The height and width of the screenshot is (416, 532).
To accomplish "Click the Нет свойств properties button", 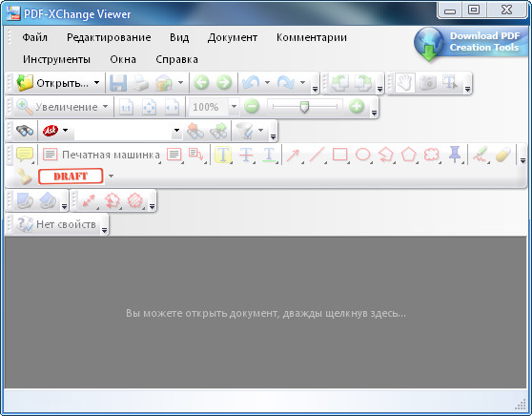I will pos(56,224).
